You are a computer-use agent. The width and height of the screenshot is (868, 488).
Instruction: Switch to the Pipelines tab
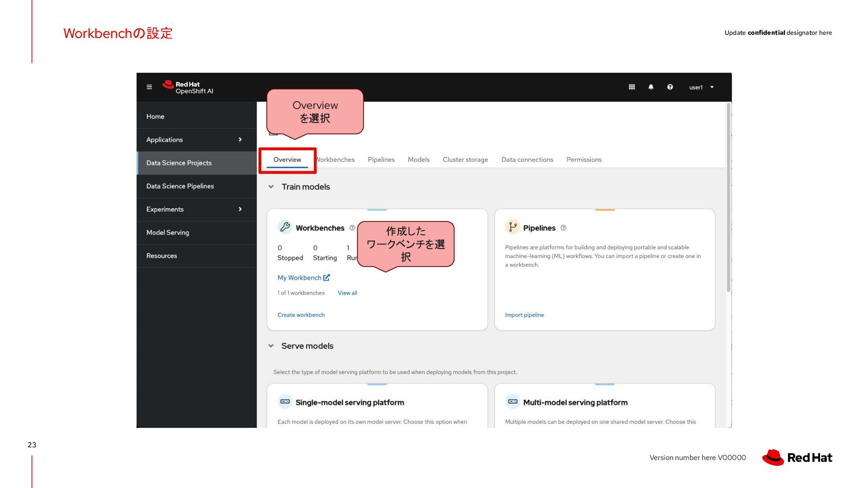[x=381, y=160]
